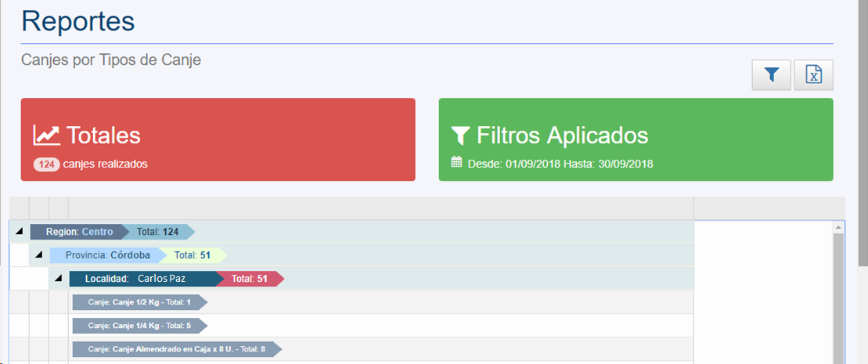The image size is (868, 364).
Task: Click the Total: 124 tag
Action: tap(158, 232)
